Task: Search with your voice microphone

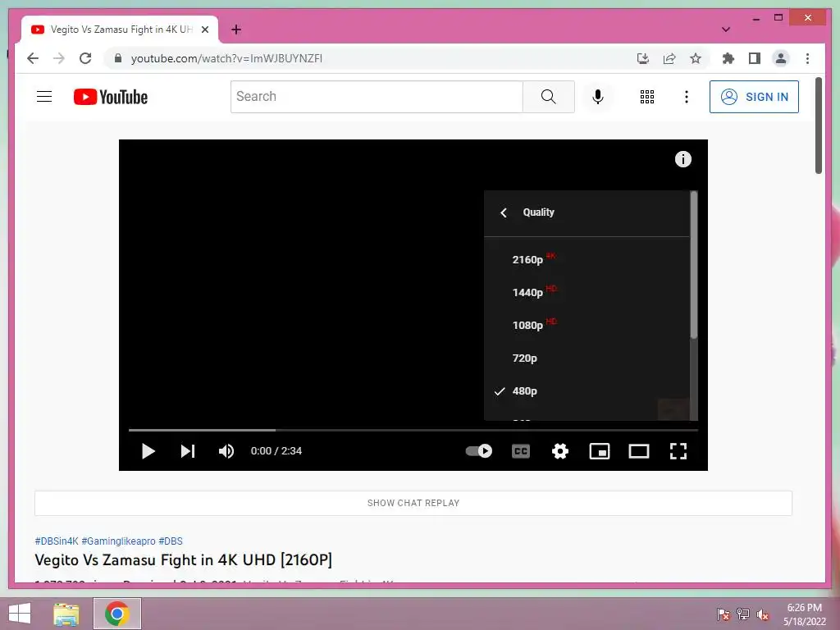Action: click(x=598, y=97)
